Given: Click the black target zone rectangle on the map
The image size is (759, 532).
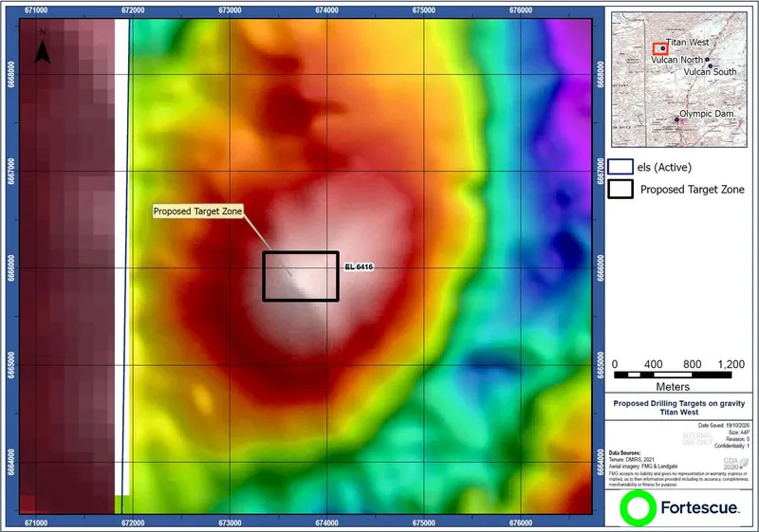Looking at the screenshot, I should 301,276.
